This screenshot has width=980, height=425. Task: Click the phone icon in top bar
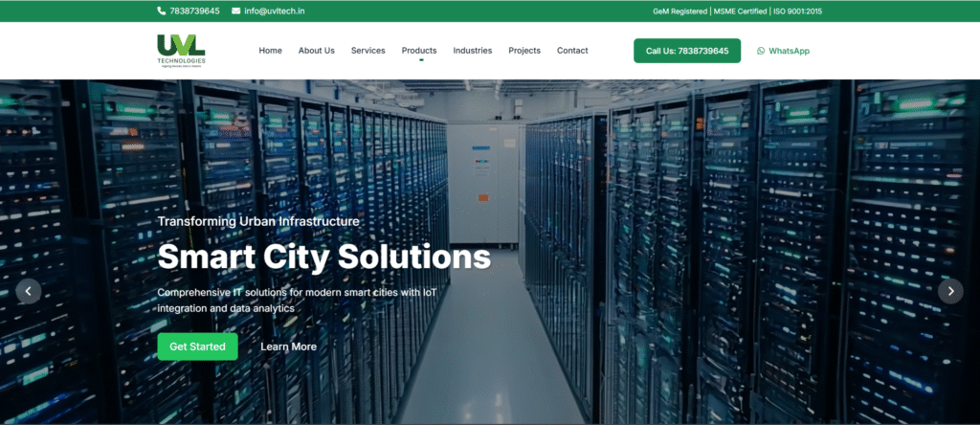[x=161, y=11]
